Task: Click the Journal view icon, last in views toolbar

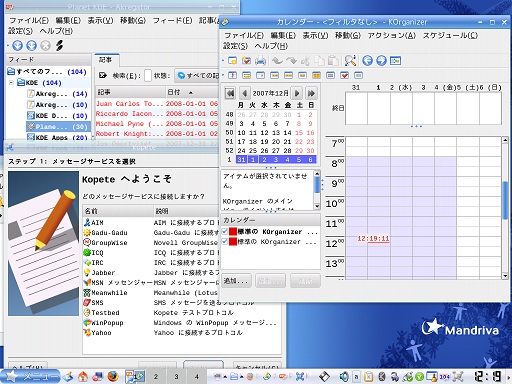Action: click(358, 76)
